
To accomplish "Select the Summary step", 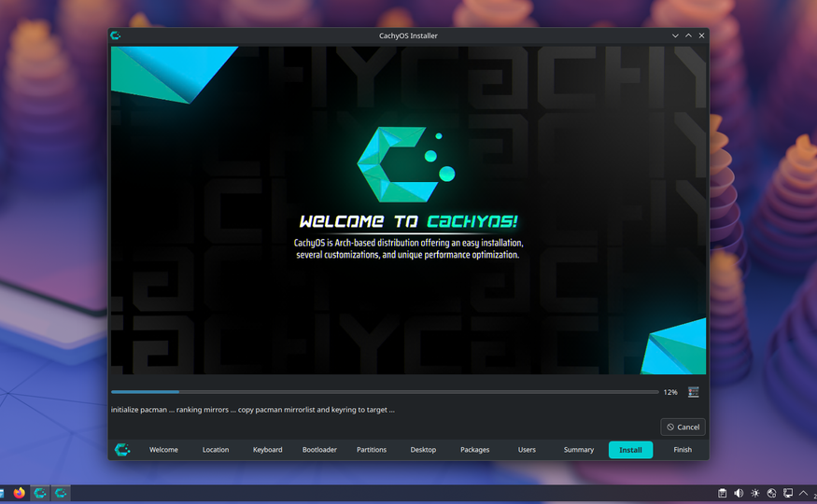I will [x=579, y=449].
